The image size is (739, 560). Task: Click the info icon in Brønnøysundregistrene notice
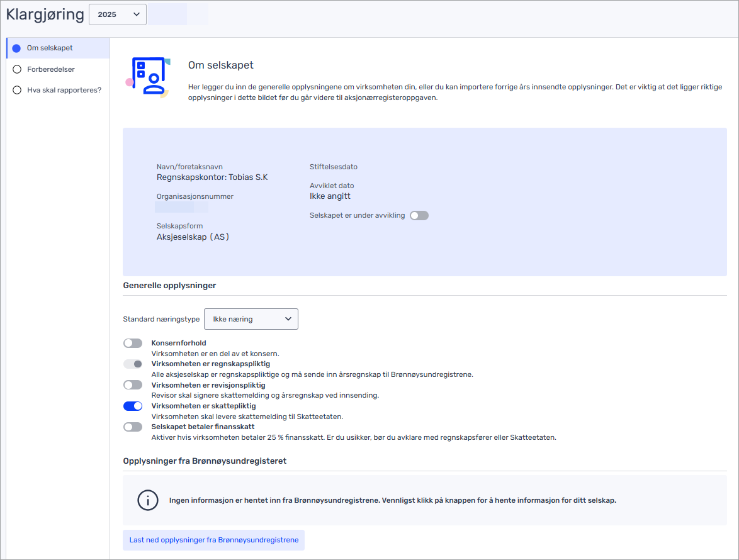(x=147, y=500)
